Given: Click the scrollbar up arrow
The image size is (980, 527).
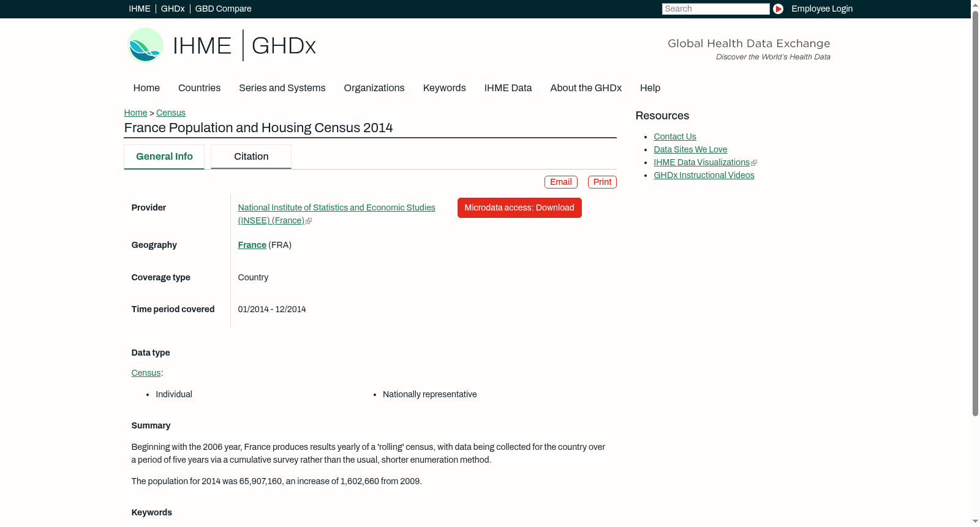Looking at the screenshot, I should 975,5.
